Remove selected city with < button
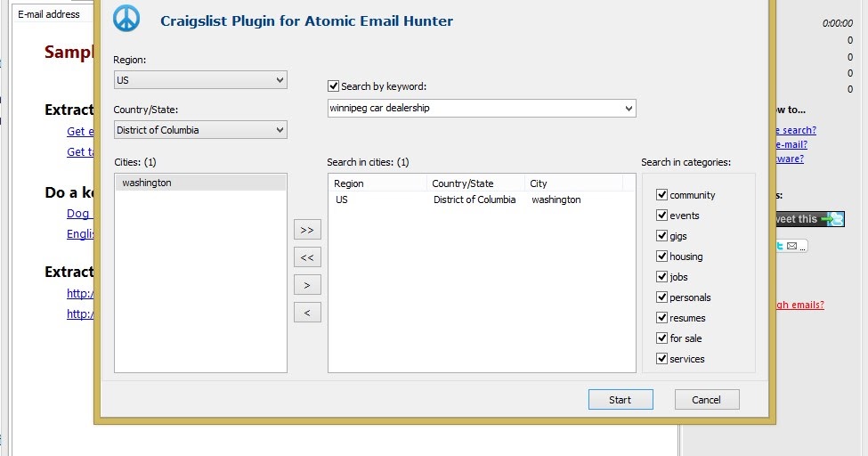 coord(307,313)
